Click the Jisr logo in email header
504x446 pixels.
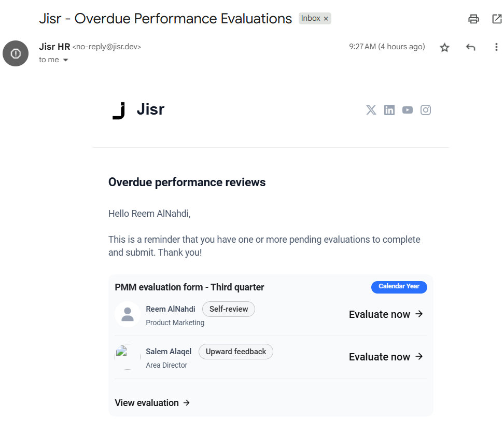coord(138,110)
